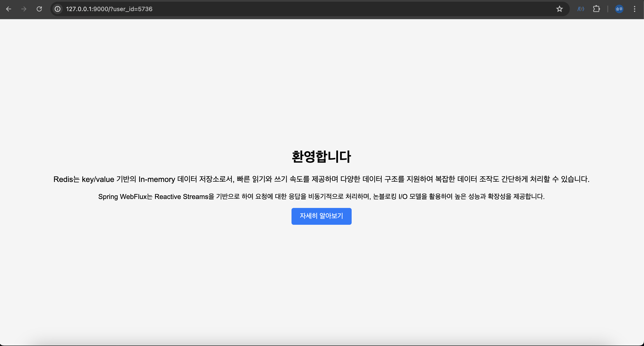
Task: Open the profile avatar labeled 승우
Action: coord(619,9)
